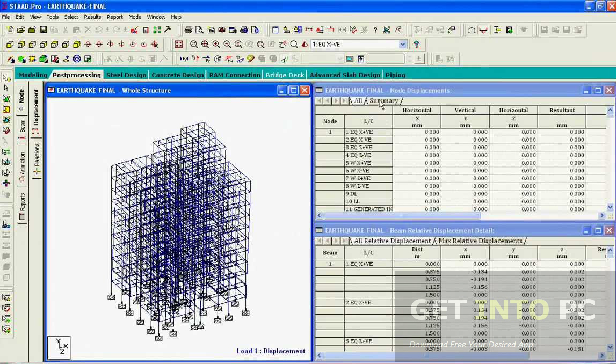Open the Window menu

tap(156, 17)
